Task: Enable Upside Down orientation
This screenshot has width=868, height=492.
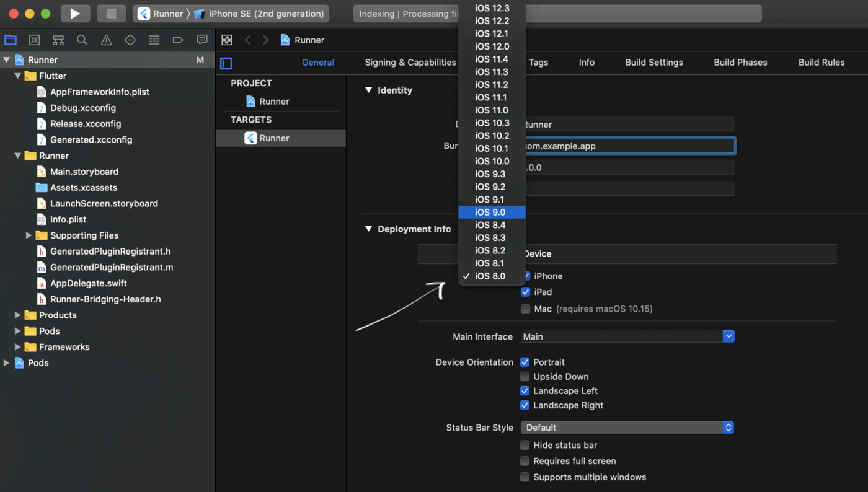Action: [x=525, y=377]
